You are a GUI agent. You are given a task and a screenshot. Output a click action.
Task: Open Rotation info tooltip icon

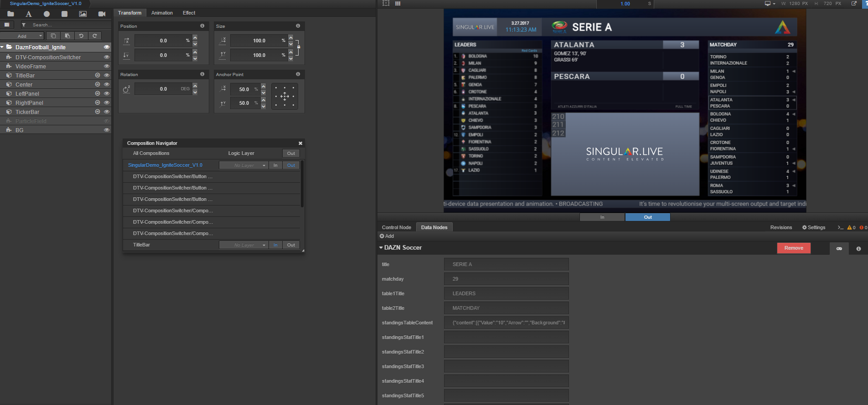[x=202, y=74]
